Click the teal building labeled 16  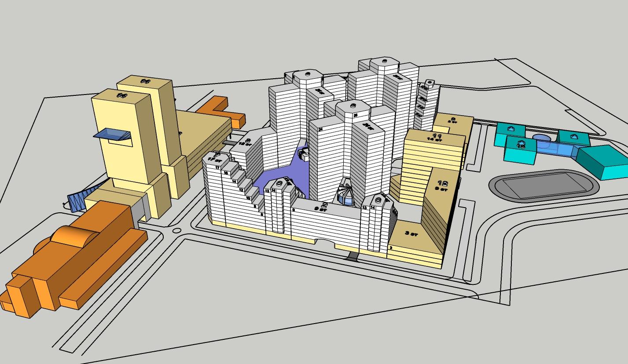(x=520, y=150)
